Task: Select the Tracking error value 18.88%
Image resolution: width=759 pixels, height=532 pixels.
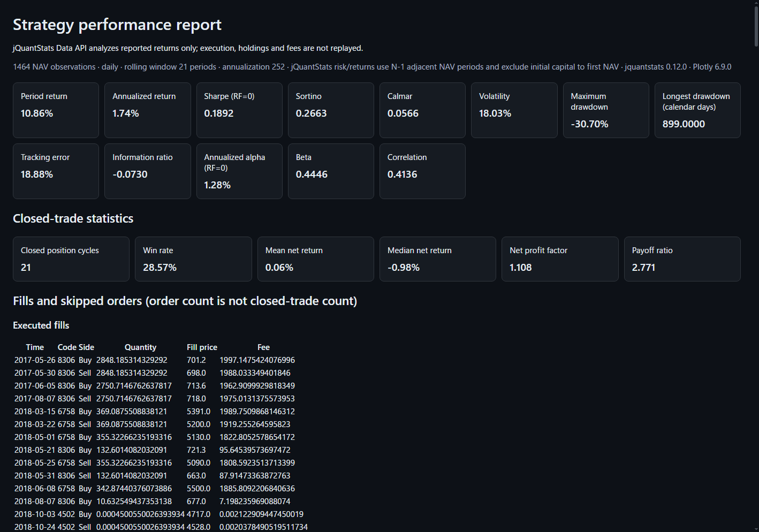Action: tap(37, 174)
